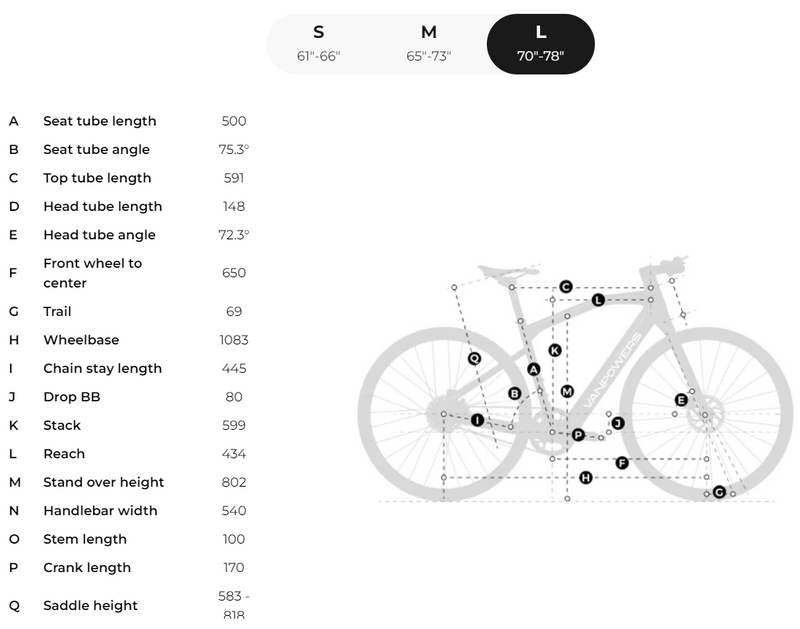800x629 pixels.
Task: Click the F marker on the diagram
Action: click(x=621, y=463)
